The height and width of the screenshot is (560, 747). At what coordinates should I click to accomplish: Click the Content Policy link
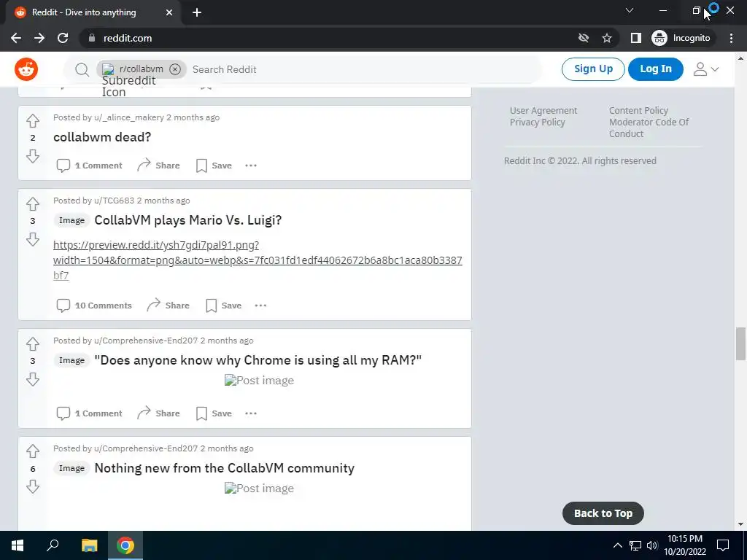638,111
